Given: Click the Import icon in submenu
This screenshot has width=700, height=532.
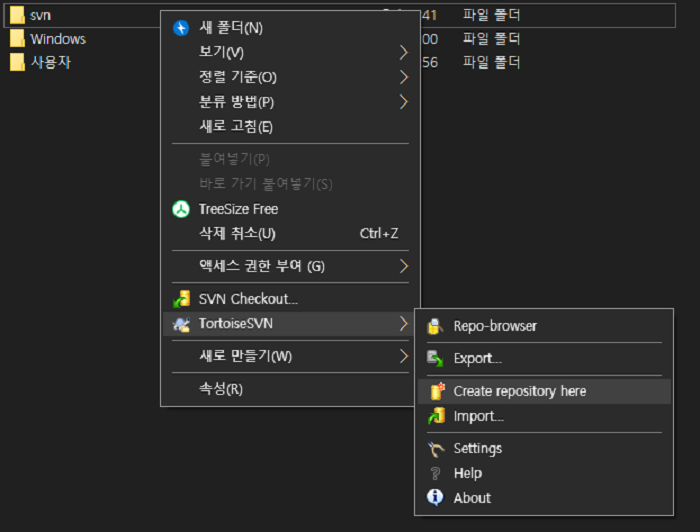Looking at the screenshot, I should click(x=435, y=416).
